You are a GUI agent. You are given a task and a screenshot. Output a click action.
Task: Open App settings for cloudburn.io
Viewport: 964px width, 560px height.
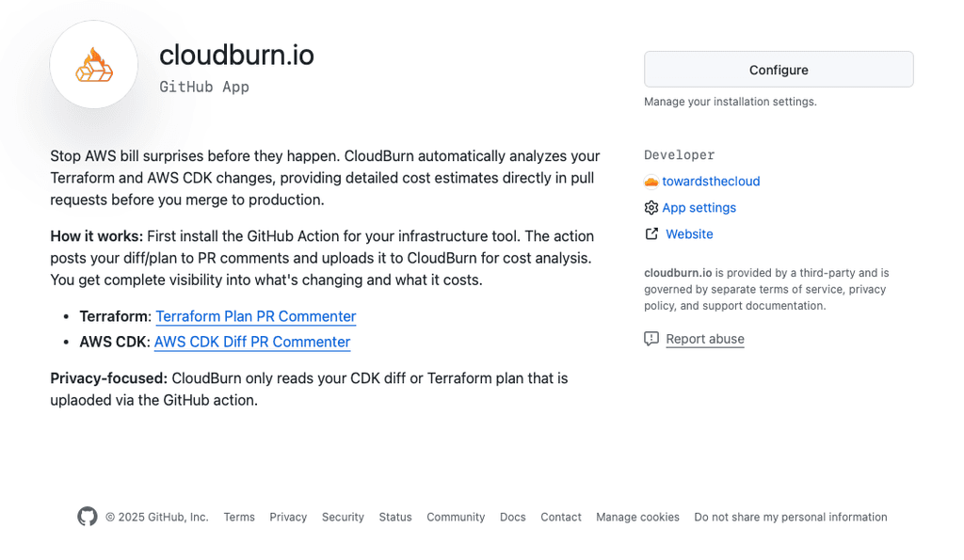(699, 207)
